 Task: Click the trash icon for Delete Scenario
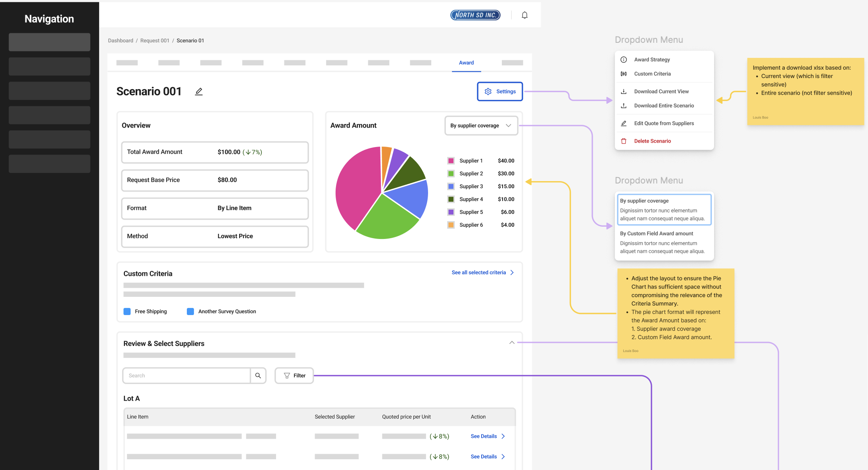(x=624, y=141)
